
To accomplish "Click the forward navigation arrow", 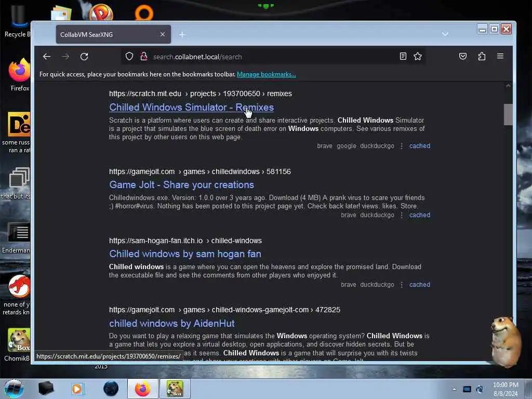I will 65,57.
